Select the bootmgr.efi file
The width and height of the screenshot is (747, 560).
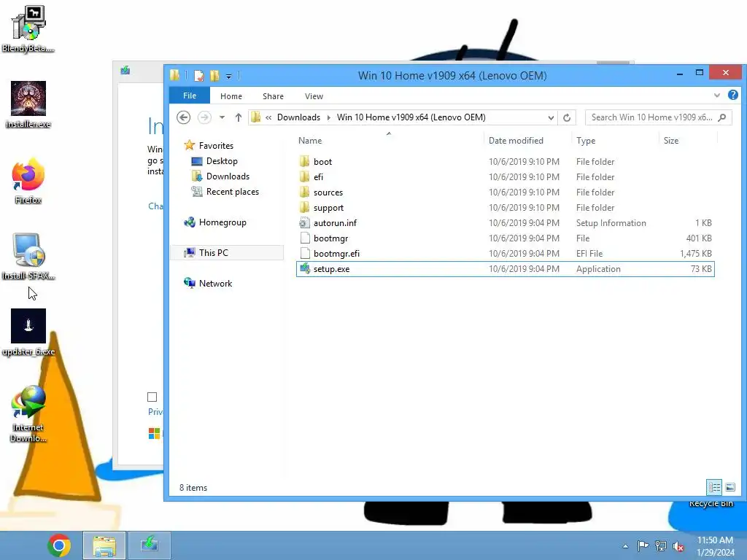pyautogui.click(x=505, y=253)
